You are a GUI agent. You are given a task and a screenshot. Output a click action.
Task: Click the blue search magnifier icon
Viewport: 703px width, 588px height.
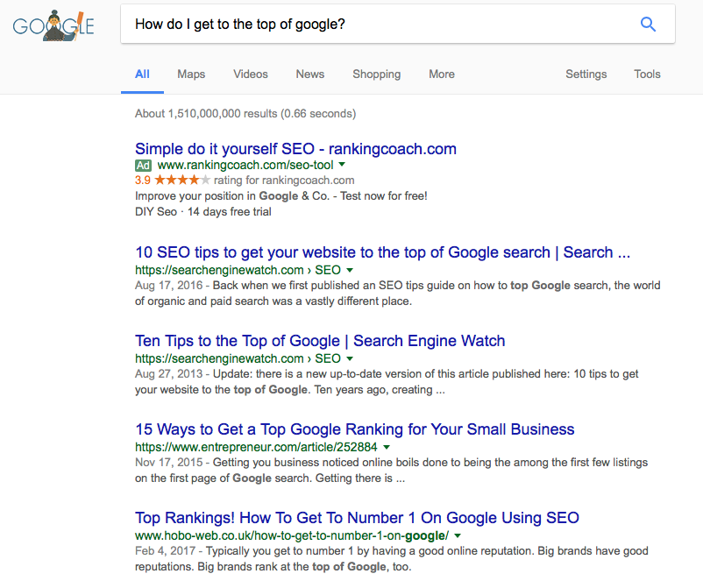coord(648,25)
